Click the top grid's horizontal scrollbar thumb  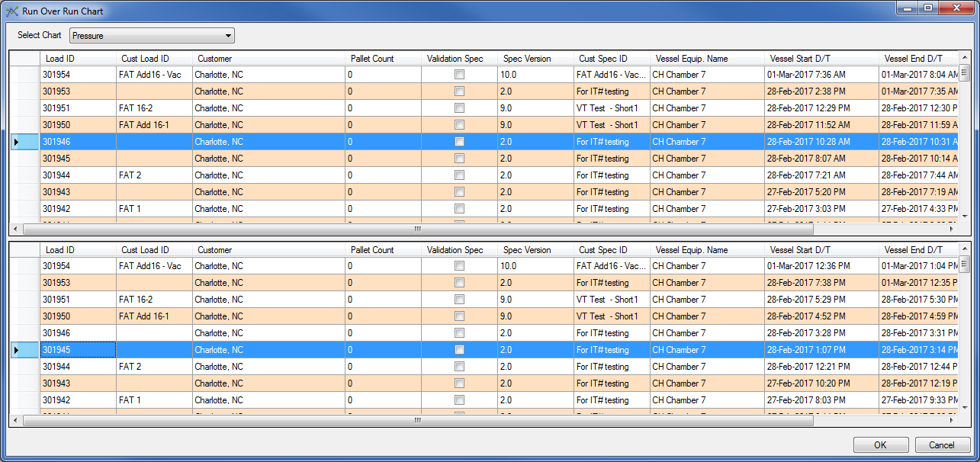click(x=416, y=229)
